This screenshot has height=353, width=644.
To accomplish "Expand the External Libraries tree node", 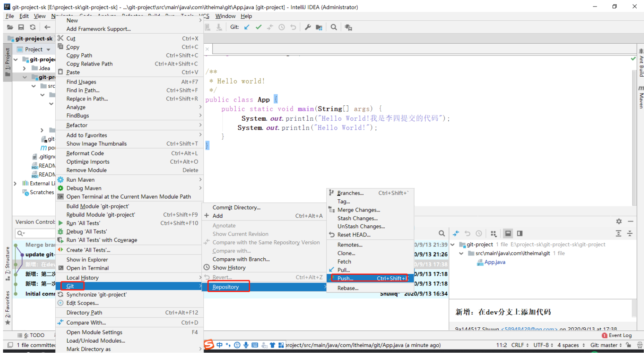I will pos(15,184).
